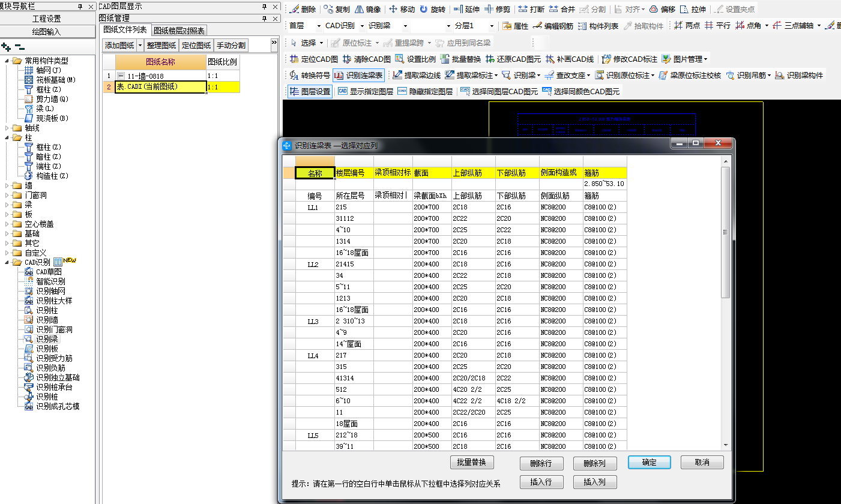Select the 移动 (move) tool
Viewport: 841px width, 504px height.
click(x=402, y=10)
